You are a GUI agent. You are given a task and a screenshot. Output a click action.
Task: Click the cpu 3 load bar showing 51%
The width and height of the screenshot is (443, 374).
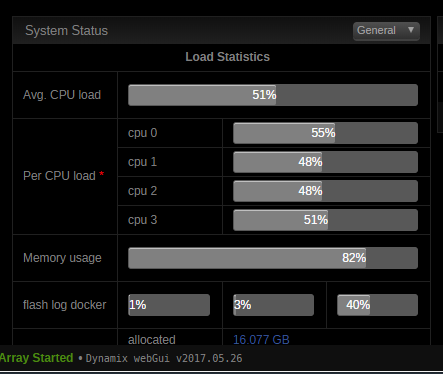click(x=325, y=220)
